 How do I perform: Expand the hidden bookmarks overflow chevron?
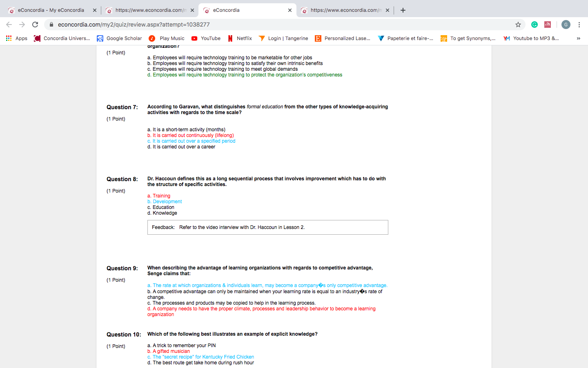[x=578, y=38]
